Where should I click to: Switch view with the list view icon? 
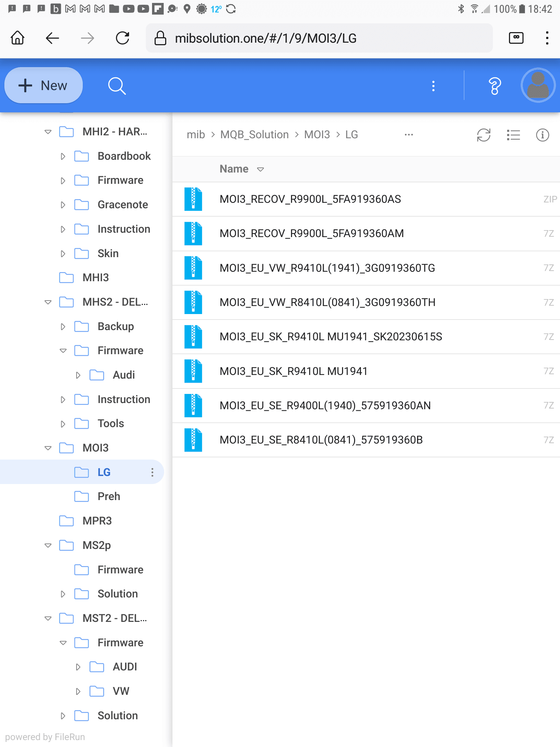coord(513,135)
